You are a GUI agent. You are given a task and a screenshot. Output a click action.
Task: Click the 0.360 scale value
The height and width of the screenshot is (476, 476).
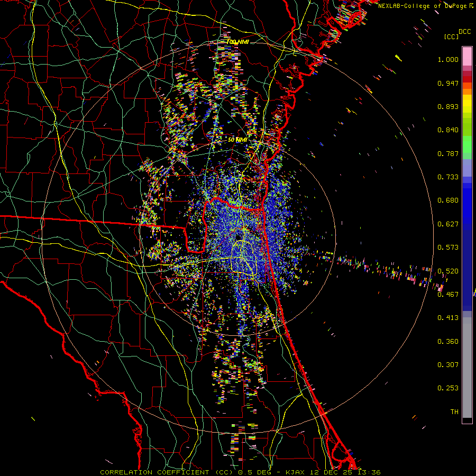tap(448, 342)
